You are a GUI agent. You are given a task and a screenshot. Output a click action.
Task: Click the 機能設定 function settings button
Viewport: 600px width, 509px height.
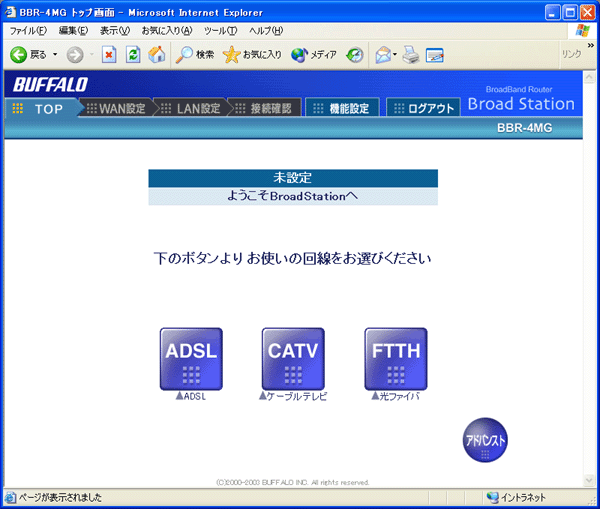click(342, 108)
